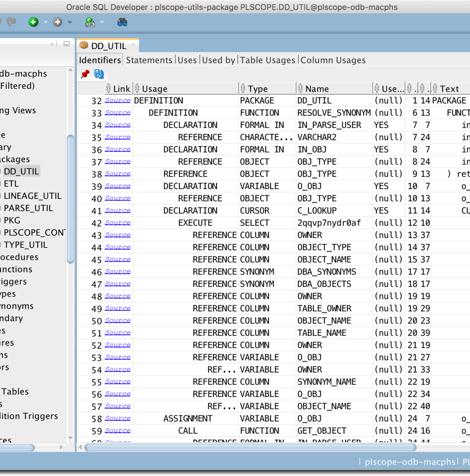470x476 pixels.
Task: Click the scroll-up arrow in Connections tree
Action: (70, 70)
